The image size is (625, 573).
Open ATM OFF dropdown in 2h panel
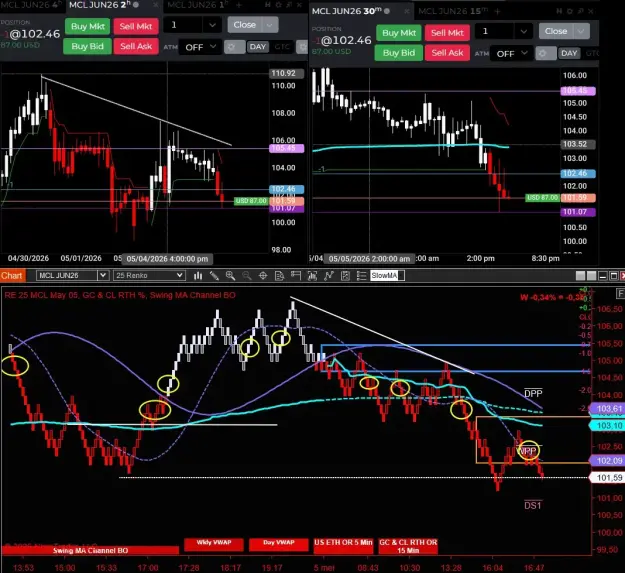200,47
